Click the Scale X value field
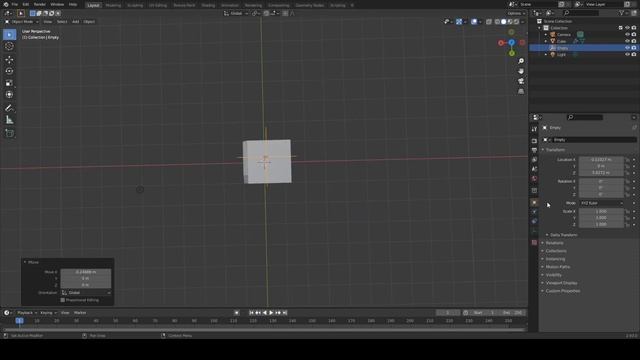 tap(601, 211)
